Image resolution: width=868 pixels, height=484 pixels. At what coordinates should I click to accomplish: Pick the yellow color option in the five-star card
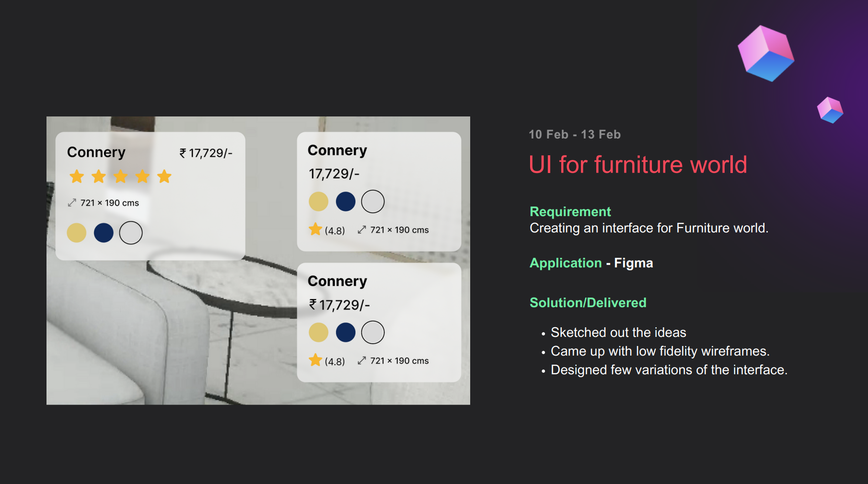pos(77,233)
